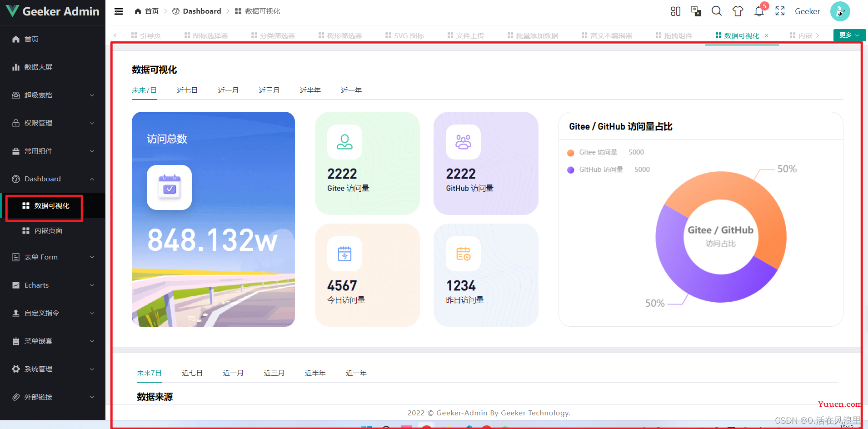Click the Geeker username in the header
The image size is (868, 429).
pyautogui.click(x=808, y=11)
